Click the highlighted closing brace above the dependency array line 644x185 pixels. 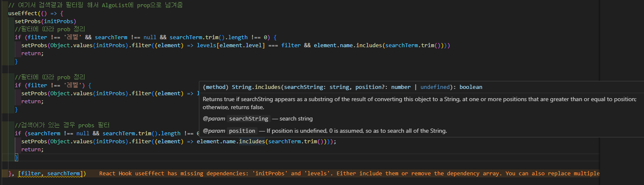16,158
